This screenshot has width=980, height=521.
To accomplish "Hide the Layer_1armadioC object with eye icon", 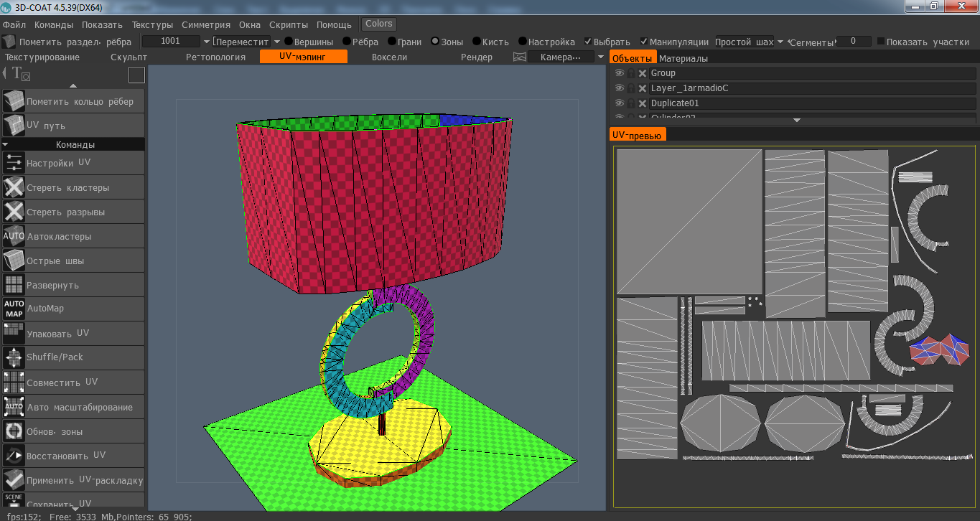I will pos(620,88).
